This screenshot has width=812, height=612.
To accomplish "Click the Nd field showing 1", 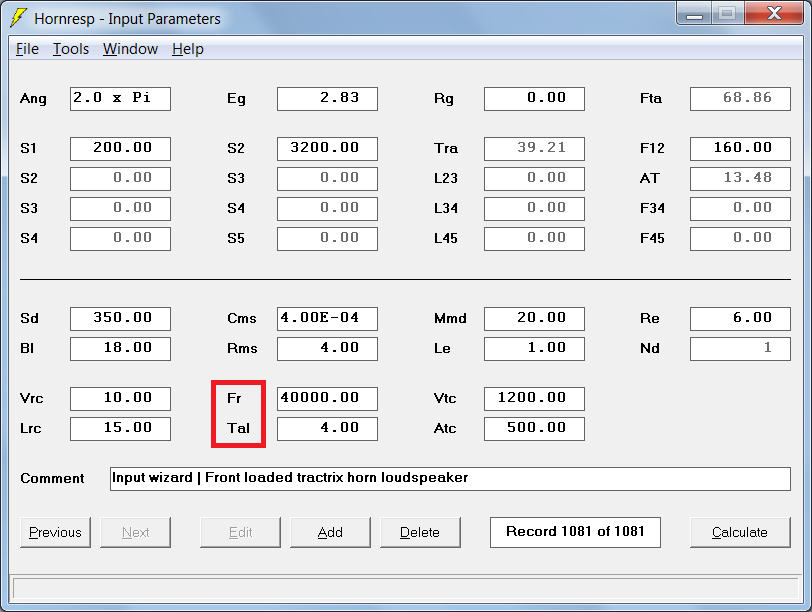I will tap(740, 348).
